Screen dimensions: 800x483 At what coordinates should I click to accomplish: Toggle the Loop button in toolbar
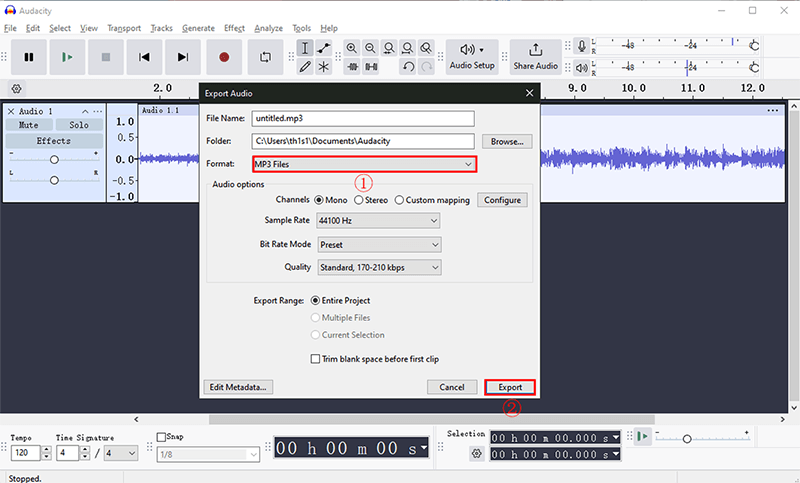pos(266,57)
